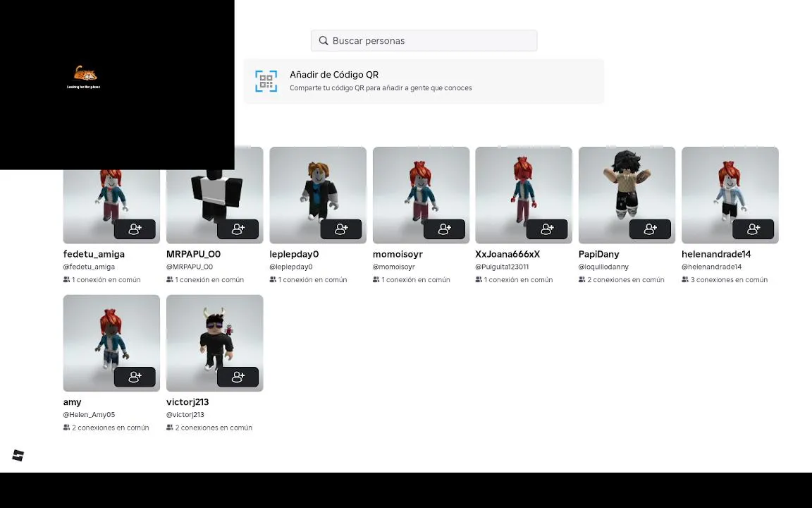Add XxJoana666xX as a connection
Screen dimensions: 812x508
tap(547, 229)
